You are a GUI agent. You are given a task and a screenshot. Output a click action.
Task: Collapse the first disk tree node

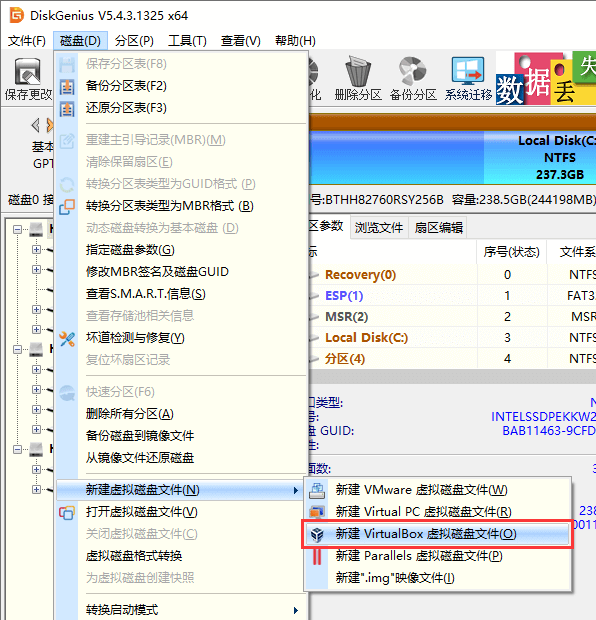tap(17, 229)
